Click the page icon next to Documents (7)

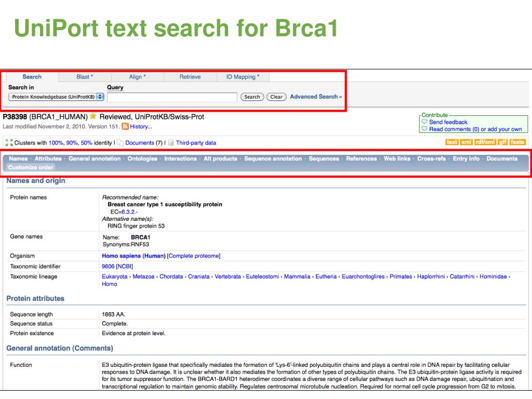pos(120,142)
